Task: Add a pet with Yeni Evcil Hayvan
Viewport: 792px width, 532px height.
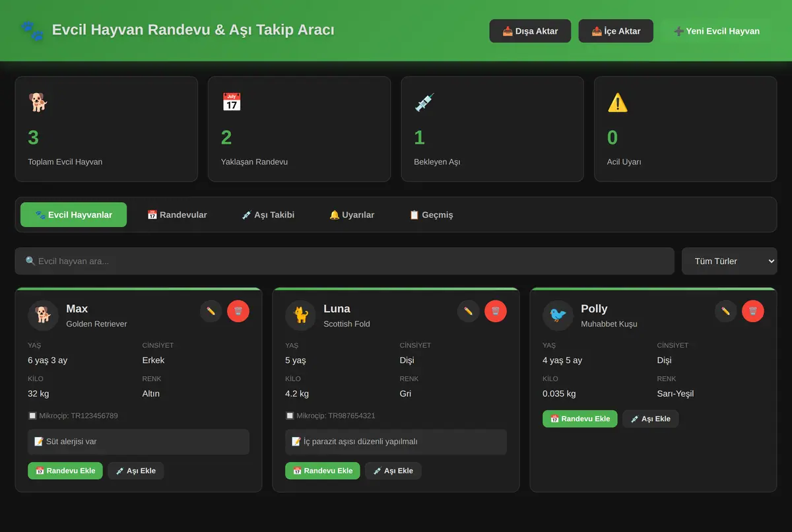Action: (x=717, y=31)
